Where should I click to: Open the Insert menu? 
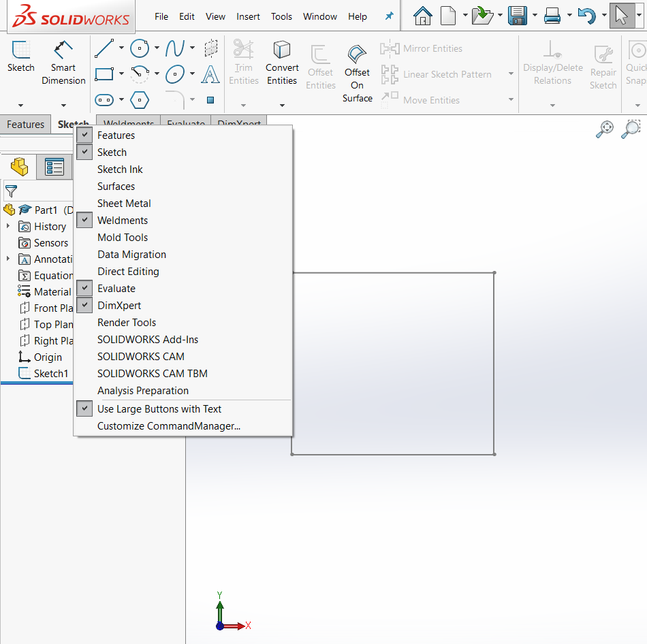[x=248, y=16]
